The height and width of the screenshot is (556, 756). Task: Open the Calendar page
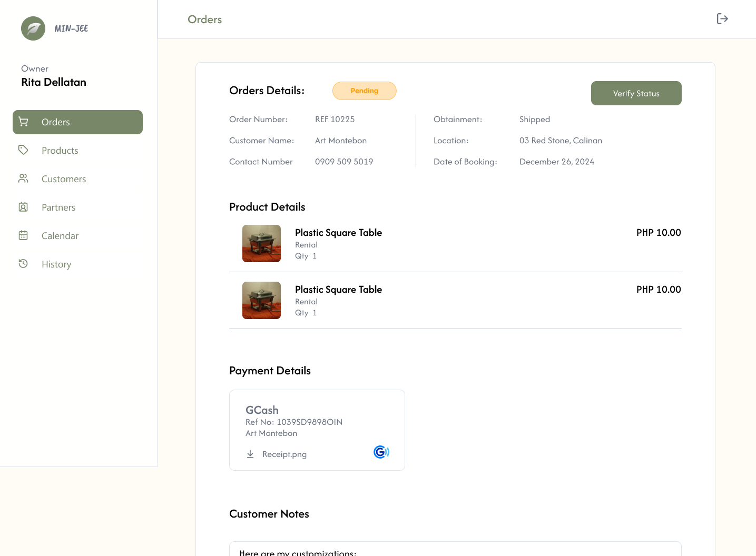(x=77, y=236)
